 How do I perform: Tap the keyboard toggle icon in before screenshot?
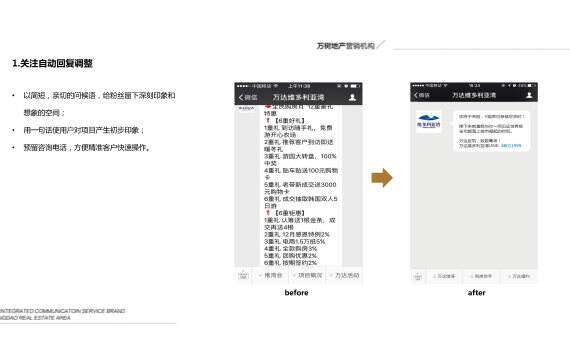click(243, 275)
